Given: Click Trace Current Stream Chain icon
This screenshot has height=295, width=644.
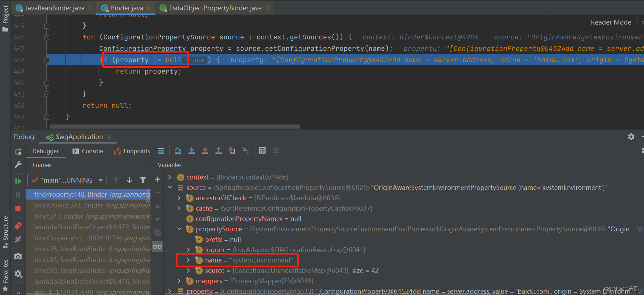Looking at the screenshot, I should 276,150.
